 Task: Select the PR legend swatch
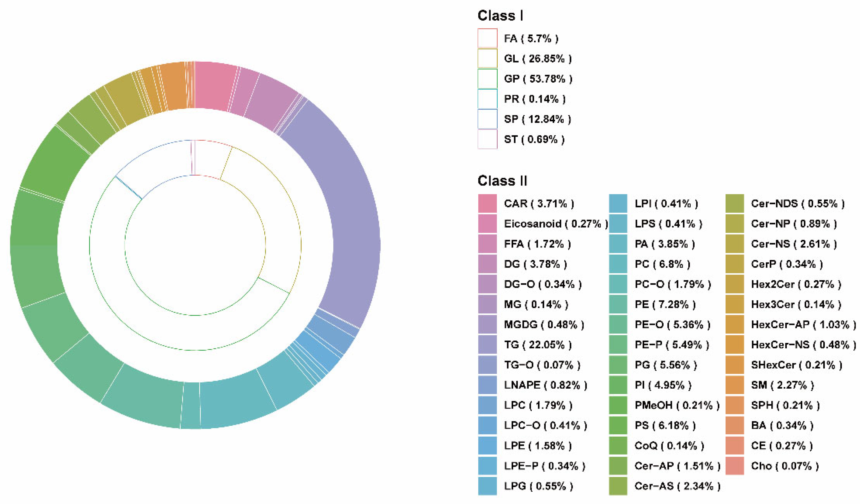pos(487,99)
